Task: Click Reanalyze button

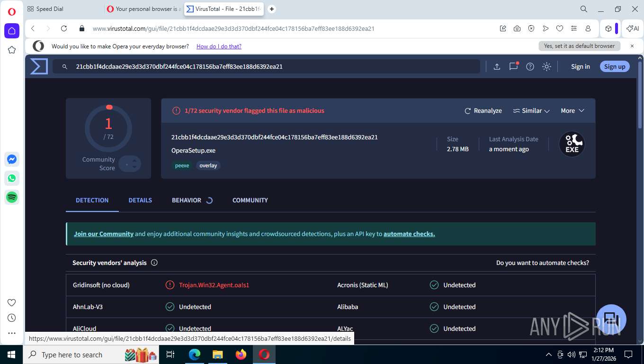Action: coord(483,110)
